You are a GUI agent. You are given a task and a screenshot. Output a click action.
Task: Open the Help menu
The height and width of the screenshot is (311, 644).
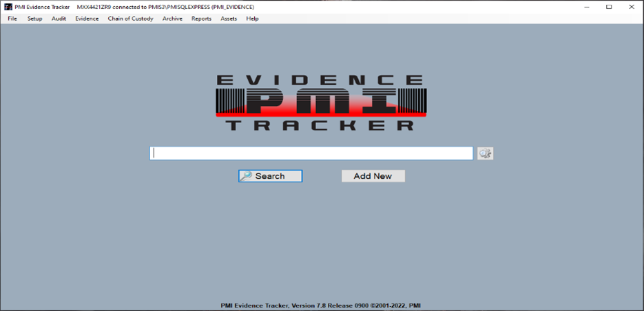tap(252, 19)
